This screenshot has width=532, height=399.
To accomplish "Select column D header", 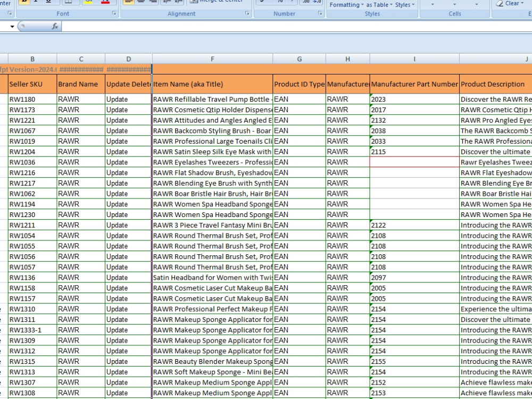I will tap(129, 59).
